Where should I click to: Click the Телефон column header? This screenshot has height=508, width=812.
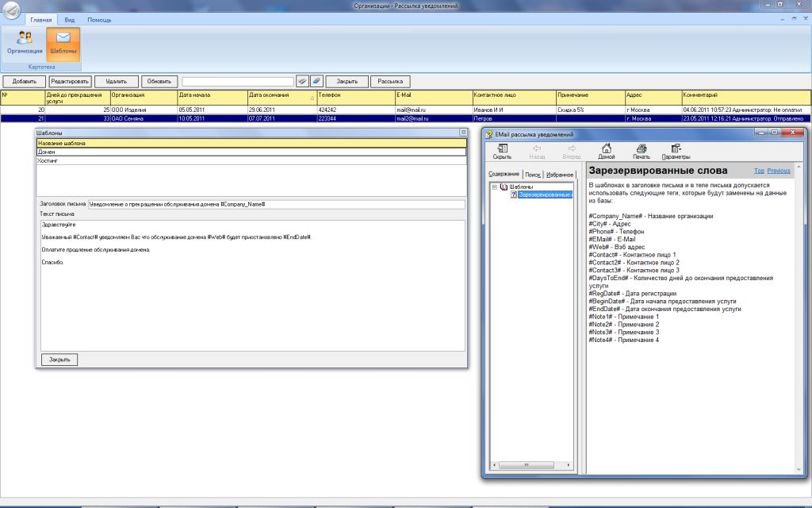pyautogui.click(x=356, y=98)
